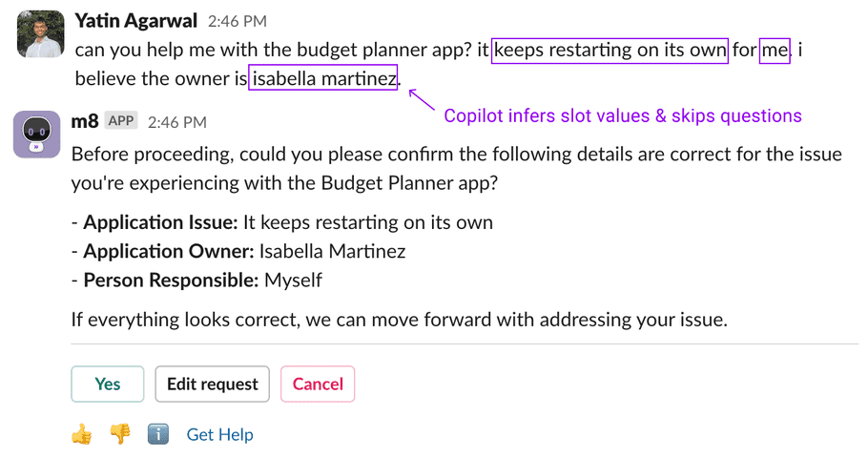Click the Edit request button
The image size is (868, 458).
(213, 384)
